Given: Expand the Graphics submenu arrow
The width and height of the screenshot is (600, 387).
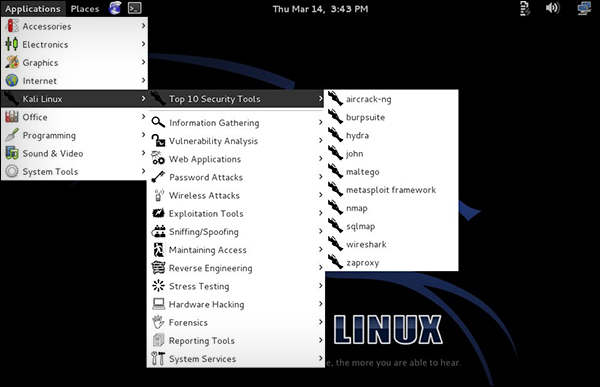Looking at the screenshot, I should point(143,62).
